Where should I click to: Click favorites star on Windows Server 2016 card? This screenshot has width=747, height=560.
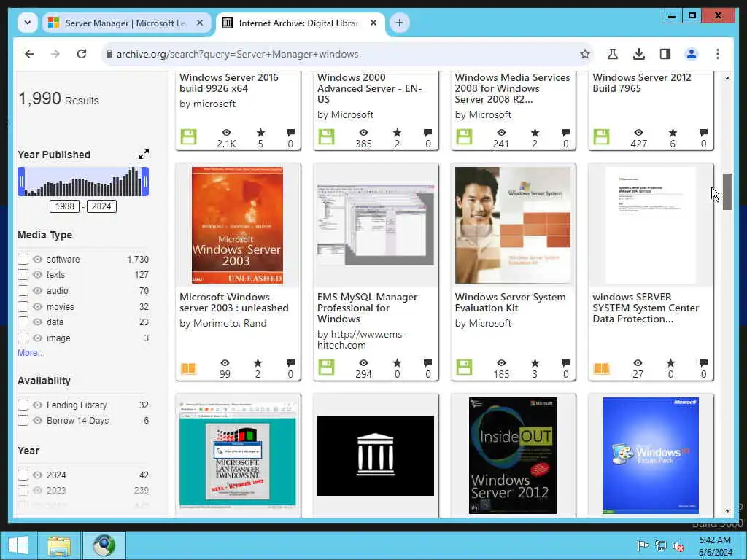pos(260,133)
